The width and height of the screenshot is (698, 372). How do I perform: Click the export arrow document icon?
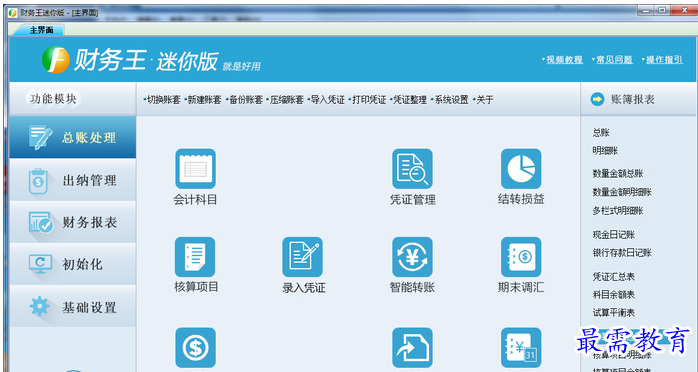[x=412, y=348]
